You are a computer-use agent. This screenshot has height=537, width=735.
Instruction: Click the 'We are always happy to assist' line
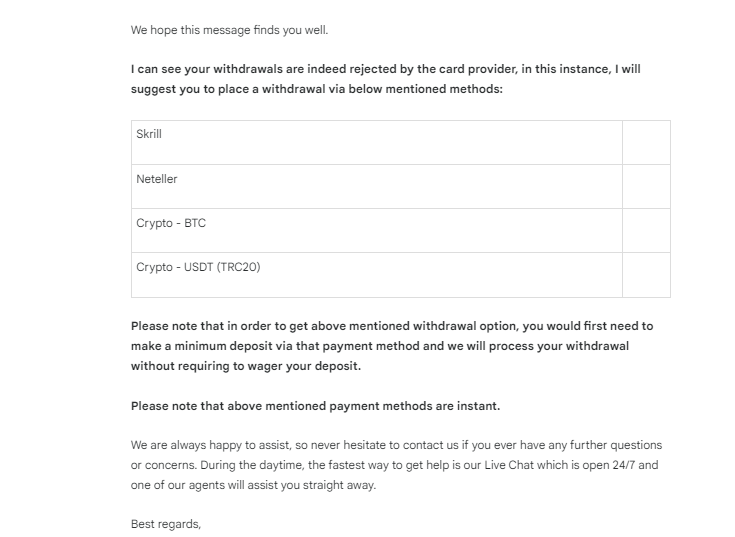(x=396, y=445)
